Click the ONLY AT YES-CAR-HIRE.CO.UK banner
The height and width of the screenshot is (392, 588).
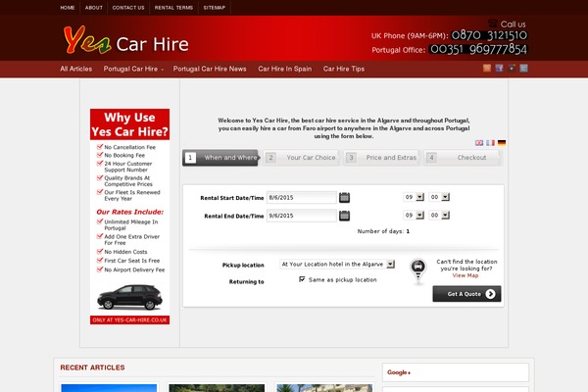(129, 320)
